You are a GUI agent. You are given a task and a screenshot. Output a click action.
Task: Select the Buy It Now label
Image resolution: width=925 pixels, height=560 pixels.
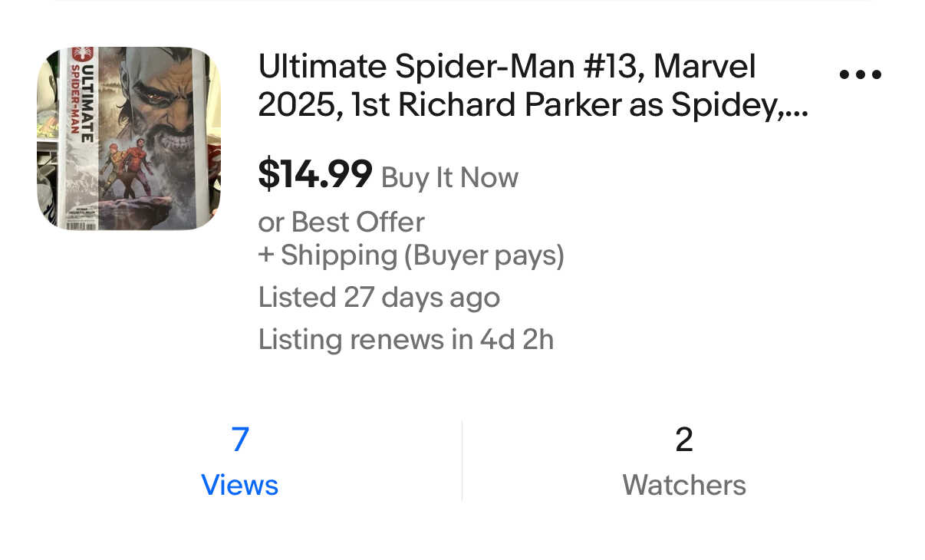pos(449,178)
